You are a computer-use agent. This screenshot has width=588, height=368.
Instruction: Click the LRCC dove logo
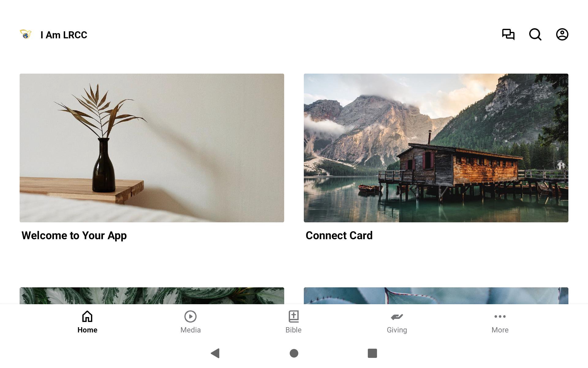pyautogui.click(x=26, y=34)
